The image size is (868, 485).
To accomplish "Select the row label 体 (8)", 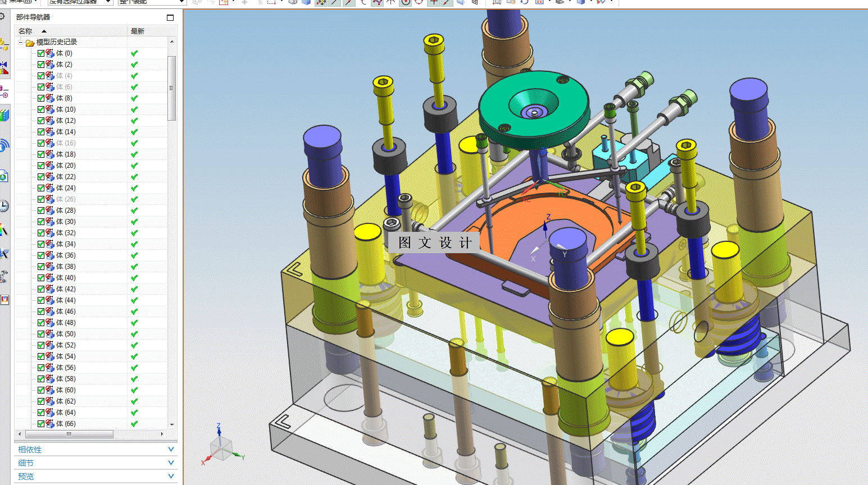I will [x=64, y=98].
